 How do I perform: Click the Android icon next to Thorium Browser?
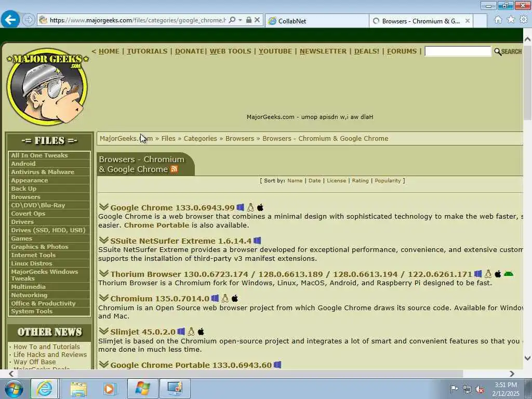click(508, 274)
